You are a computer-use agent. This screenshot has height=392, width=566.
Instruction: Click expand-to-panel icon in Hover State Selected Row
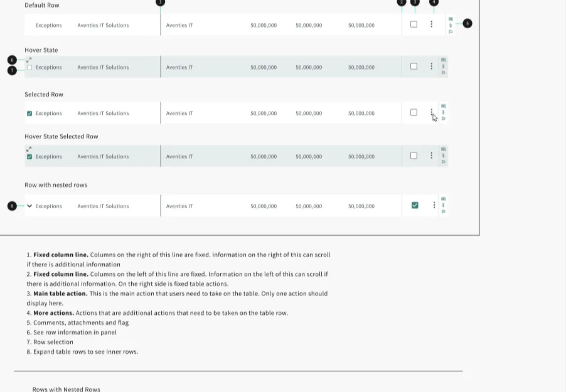point(29,149)
